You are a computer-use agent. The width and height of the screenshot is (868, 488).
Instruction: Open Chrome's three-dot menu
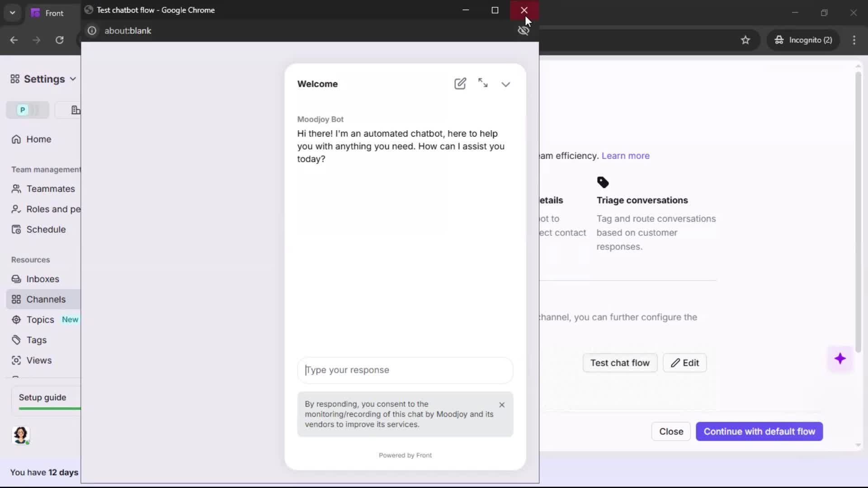point(854,40)
